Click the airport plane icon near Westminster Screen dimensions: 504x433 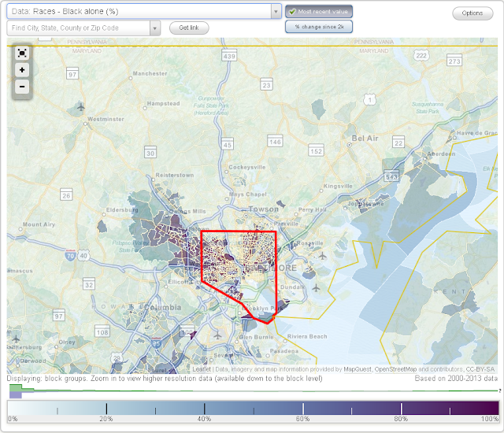pyautogui.click(x=81, y=106)
